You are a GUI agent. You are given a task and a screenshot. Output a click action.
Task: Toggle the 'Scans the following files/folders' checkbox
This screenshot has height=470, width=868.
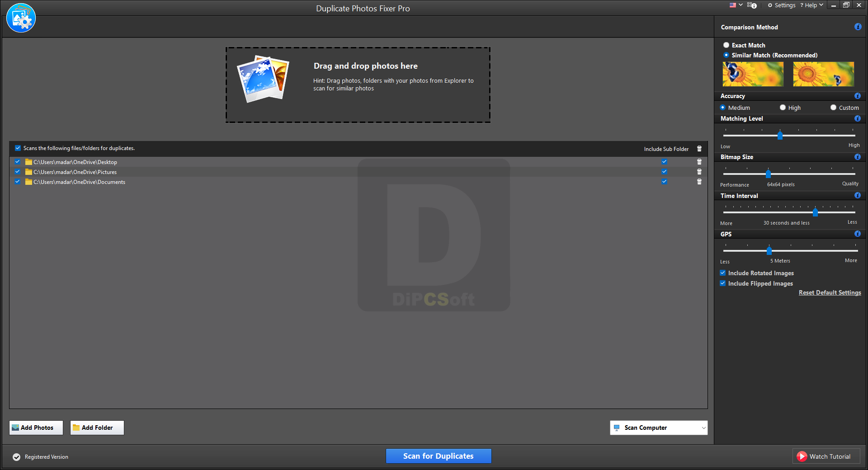(18, 148)
